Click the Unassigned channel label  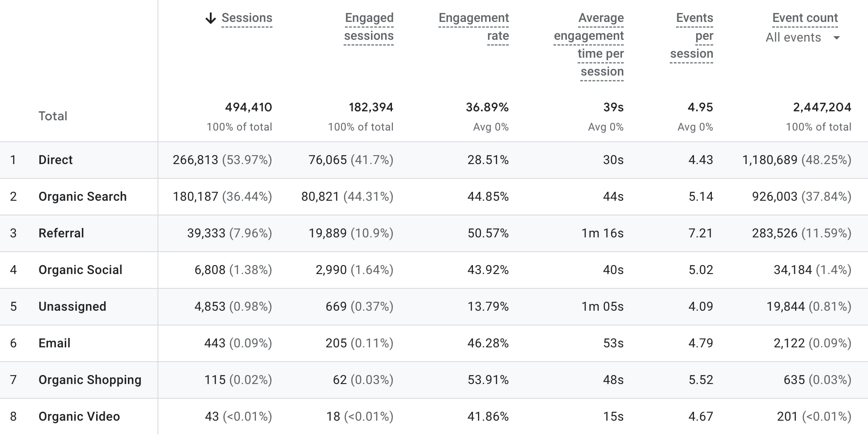[x=72, y=306]
